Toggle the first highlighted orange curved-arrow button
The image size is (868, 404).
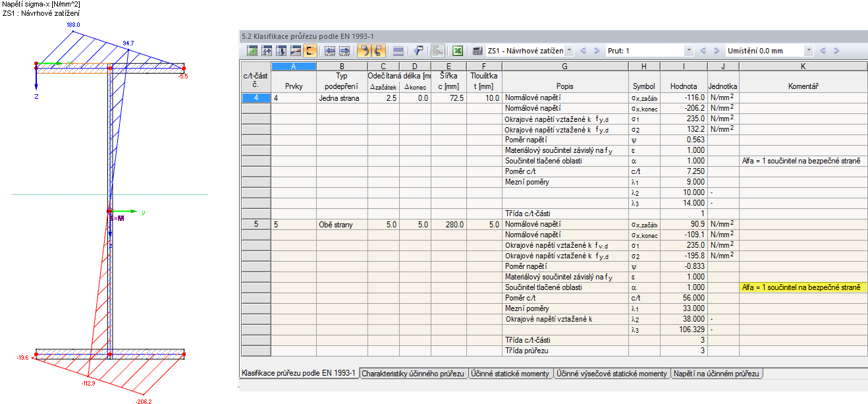coord(364,51)
